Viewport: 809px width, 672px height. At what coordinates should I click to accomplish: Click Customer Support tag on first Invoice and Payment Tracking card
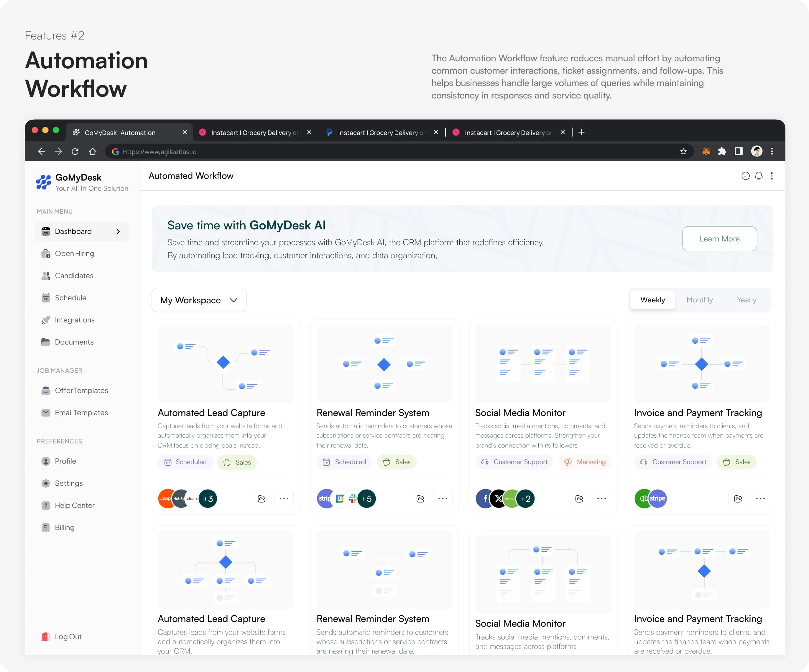tap(673, 462)
